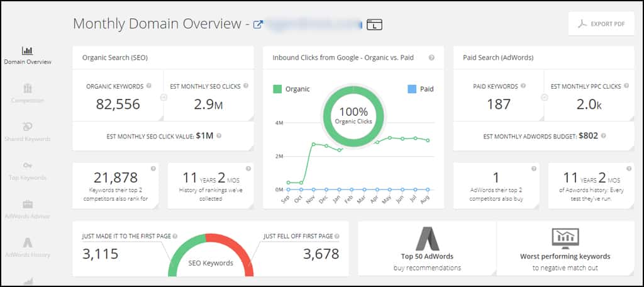Expand arrow between Organic Keywords and SEO Clicks
The image size is (644, 287).
pos(163,98)
